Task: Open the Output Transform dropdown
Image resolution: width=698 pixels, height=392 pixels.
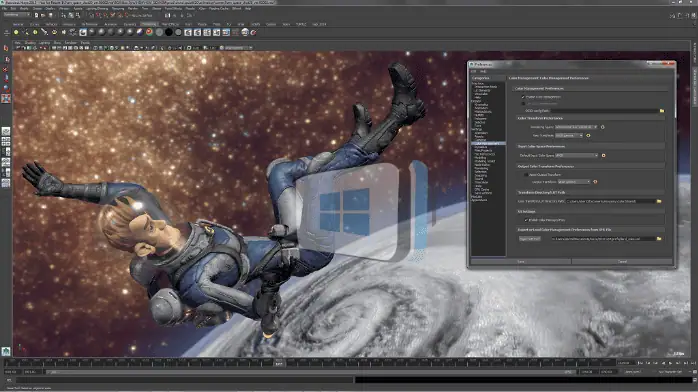Action: point(574,182)
